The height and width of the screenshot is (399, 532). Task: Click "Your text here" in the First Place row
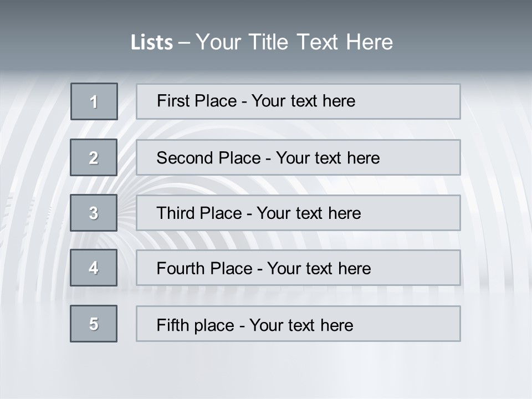(x=303, y=101)
